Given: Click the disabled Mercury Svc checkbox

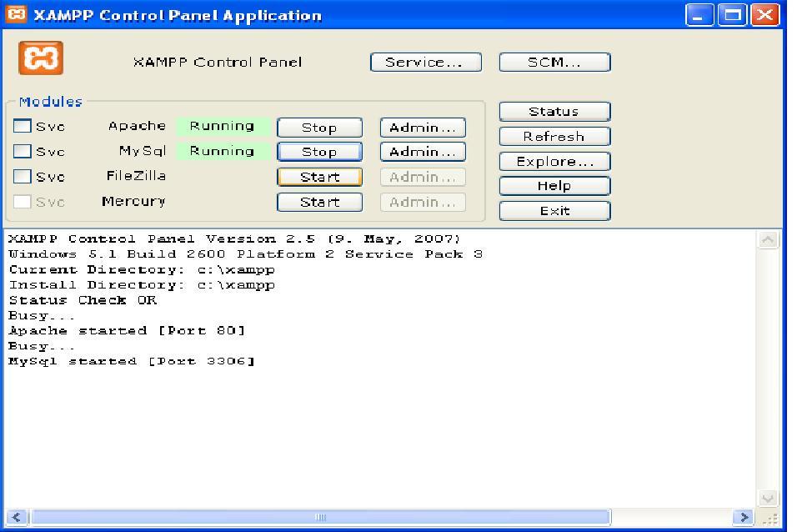Looking at the screenshot, I should tap(22, 202).
